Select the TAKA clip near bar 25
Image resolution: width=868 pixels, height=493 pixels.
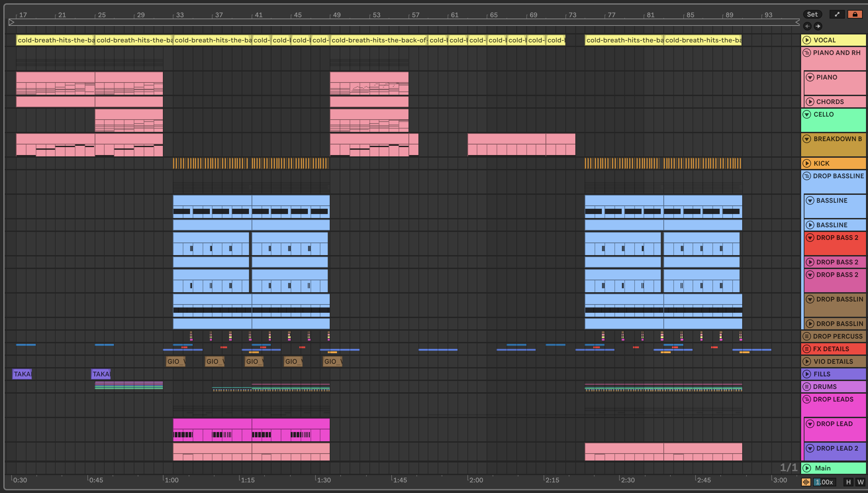click(101, 374)
